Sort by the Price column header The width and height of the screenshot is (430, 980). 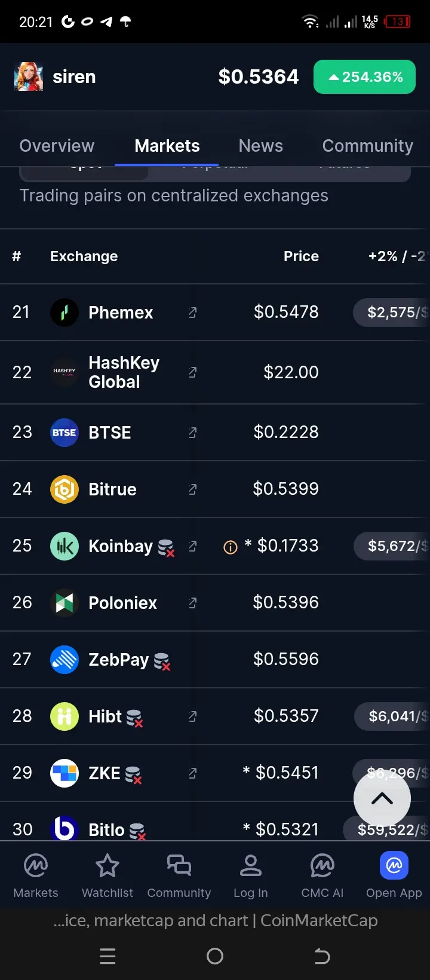pos(301,256)
